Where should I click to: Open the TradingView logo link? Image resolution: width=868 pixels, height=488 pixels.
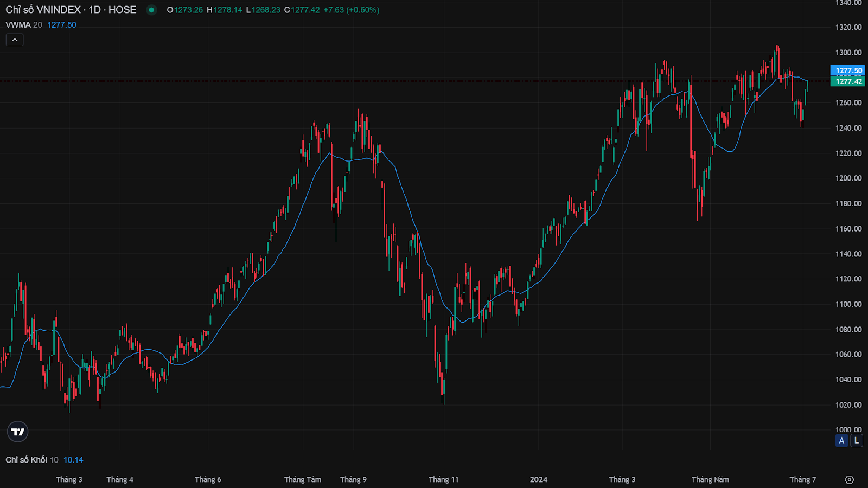[17, 432]
